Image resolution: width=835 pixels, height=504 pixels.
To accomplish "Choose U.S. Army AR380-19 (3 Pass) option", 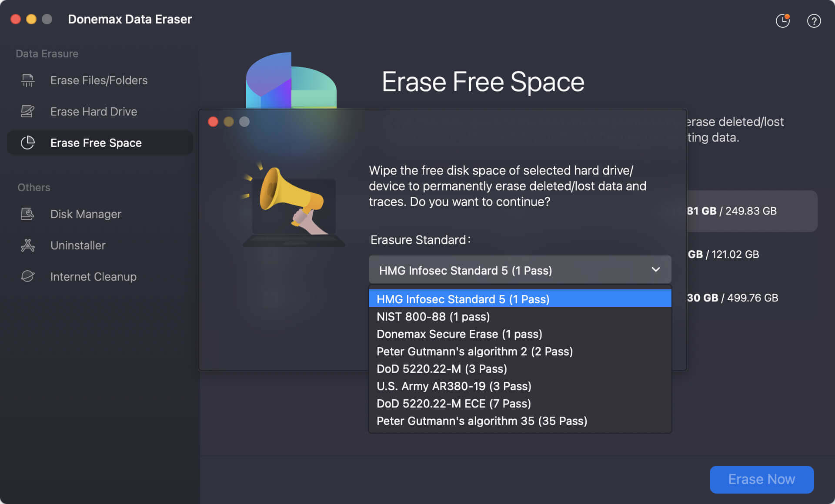I will tap(454, 386).
